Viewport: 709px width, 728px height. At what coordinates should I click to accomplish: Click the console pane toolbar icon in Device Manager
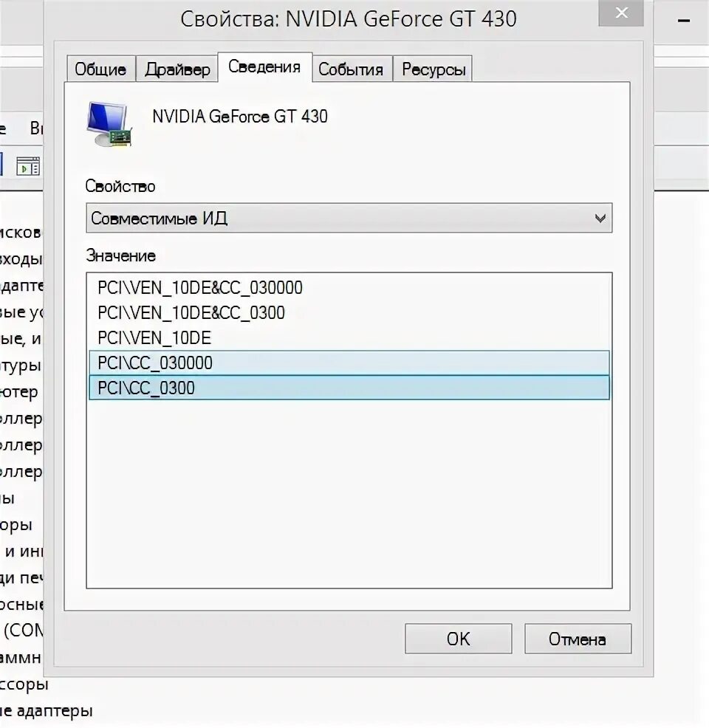(x=28, y=166)
